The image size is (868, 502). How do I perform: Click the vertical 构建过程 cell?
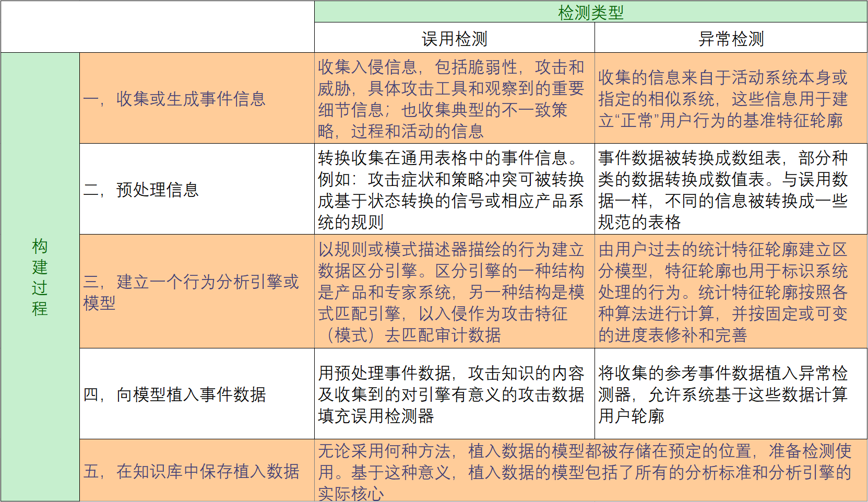40,277
